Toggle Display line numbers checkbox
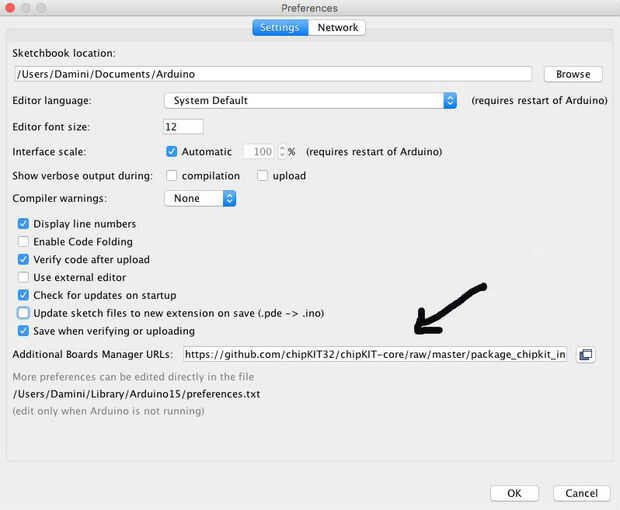 pos(23,224)
